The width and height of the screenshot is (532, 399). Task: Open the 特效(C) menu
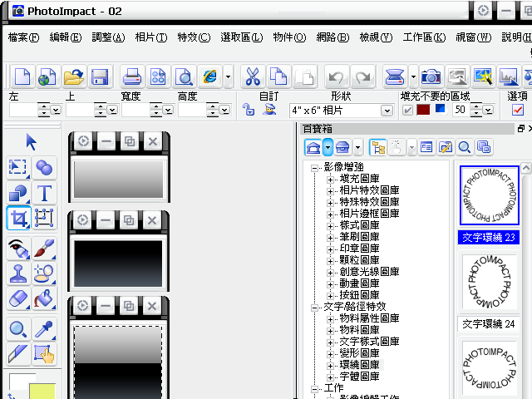194,37
